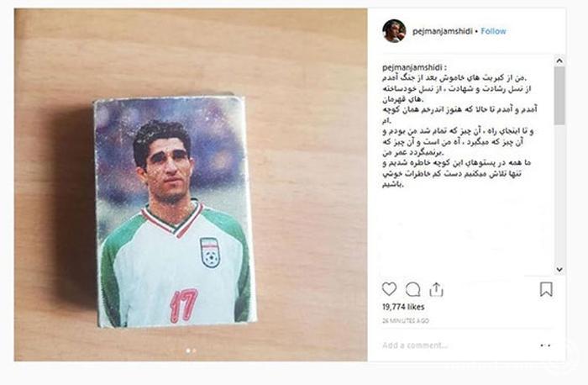Open more options three-dot menu
The height and width of the screenshot is (385, 588).
point(546,345)
